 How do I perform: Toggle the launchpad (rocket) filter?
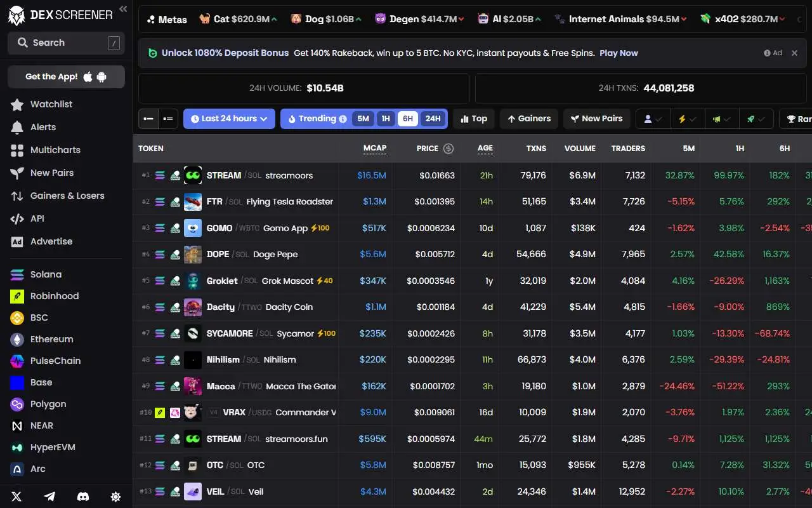click(756, 119)
